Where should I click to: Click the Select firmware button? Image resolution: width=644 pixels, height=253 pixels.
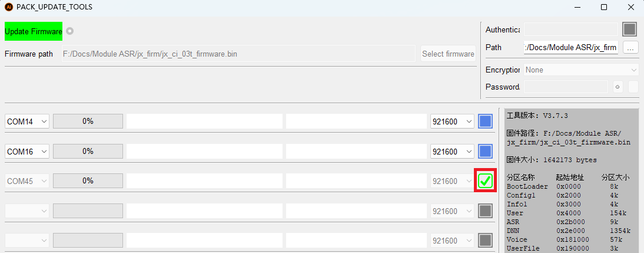tap(448, 54)
